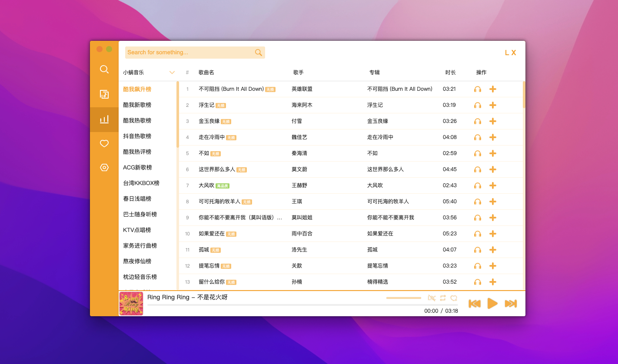The height and width of the screenshot is (364, 618).
Task: Select the song 大风吹 in the list
Action: pyautogui.click(x=206, y=185)
